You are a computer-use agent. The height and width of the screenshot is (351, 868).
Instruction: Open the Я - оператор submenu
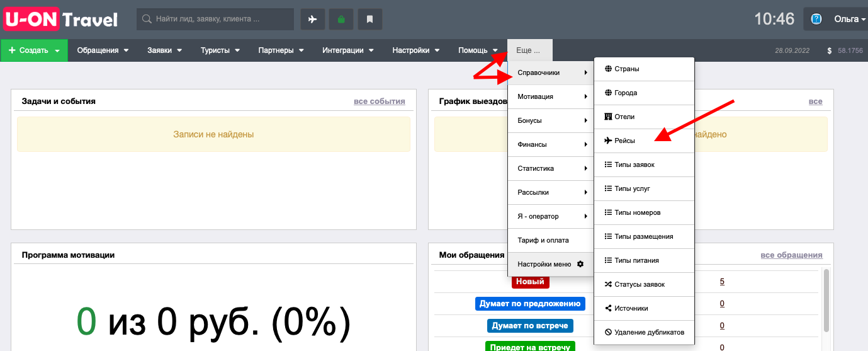[x=551, y=216]
